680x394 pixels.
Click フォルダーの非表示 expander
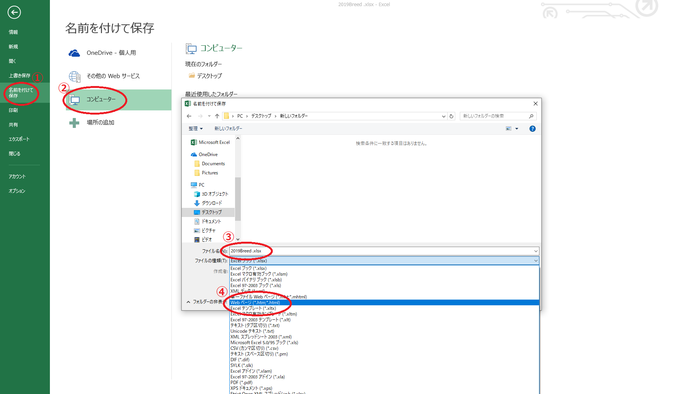tap(205, 302)
